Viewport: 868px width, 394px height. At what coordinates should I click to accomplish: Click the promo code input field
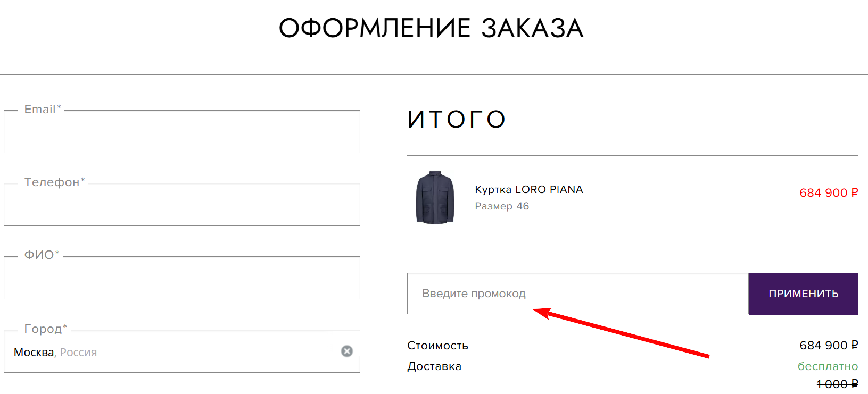pyautogui.click(x=577, y=294)
